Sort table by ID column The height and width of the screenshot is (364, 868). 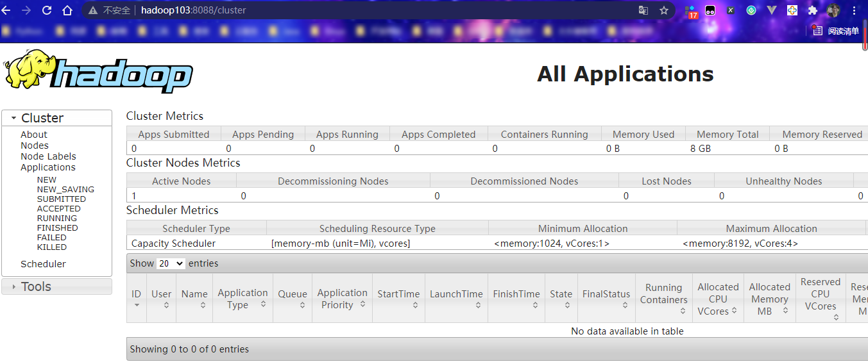coord(137,298)
